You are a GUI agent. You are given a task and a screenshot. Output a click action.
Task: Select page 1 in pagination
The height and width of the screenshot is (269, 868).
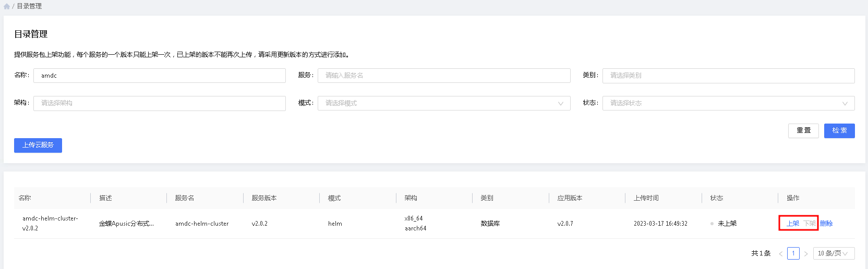793,253
